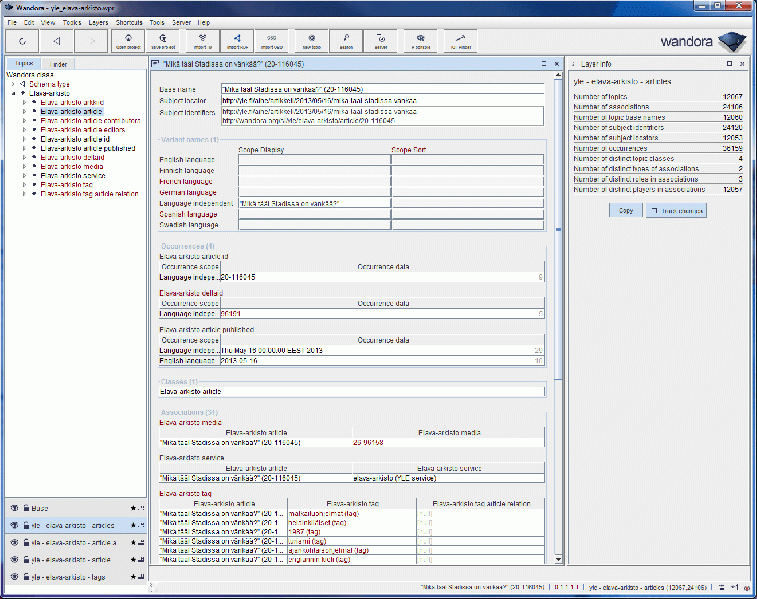Toggle eye icon of yle elava-arkisto tags layer
This screenshot has width=757, height=599.
pyautogui.click(x=14, y=577)
